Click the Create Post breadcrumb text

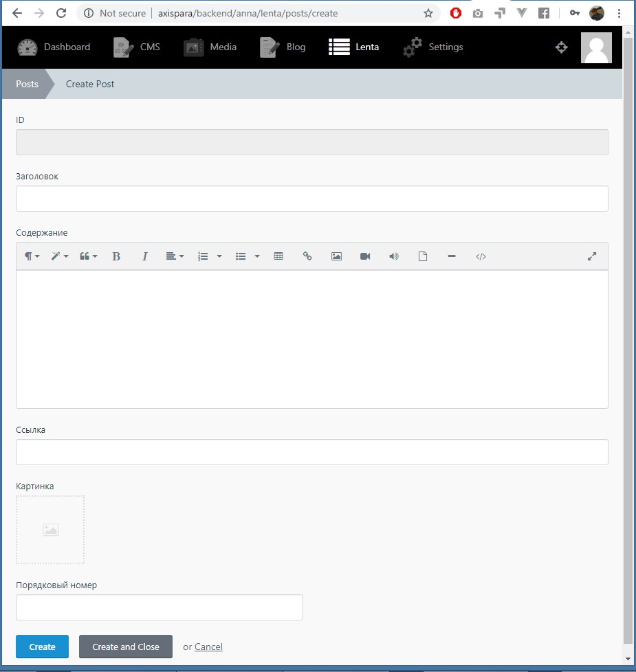pos(90,84)
